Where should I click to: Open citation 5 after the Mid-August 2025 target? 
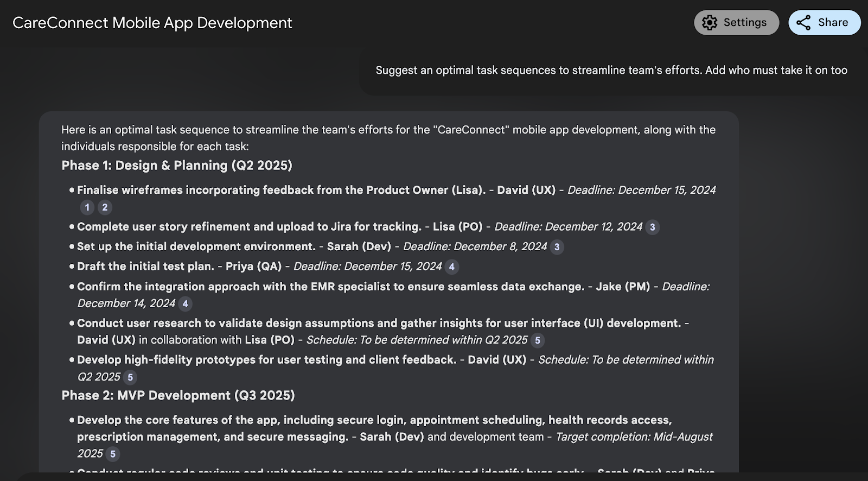112,454
